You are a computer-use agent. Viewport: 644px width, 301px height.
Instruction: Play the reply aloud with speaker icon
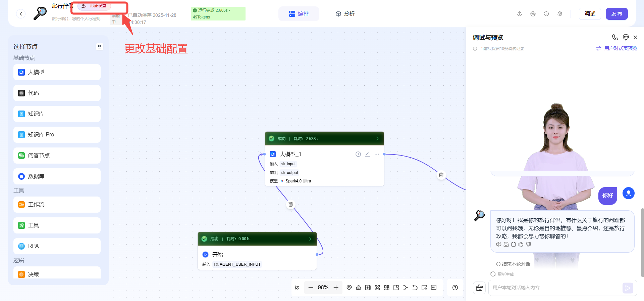pos(499,245)
